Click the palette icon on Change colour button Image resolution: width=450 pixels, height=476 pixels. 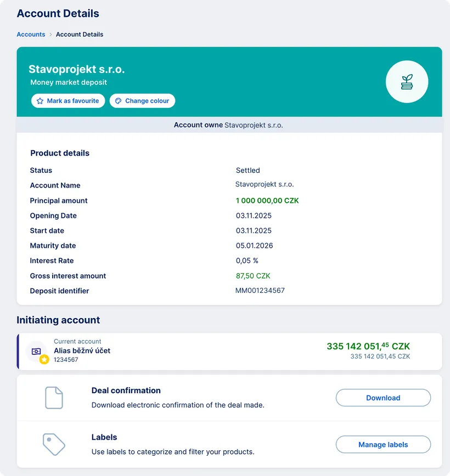117,101
